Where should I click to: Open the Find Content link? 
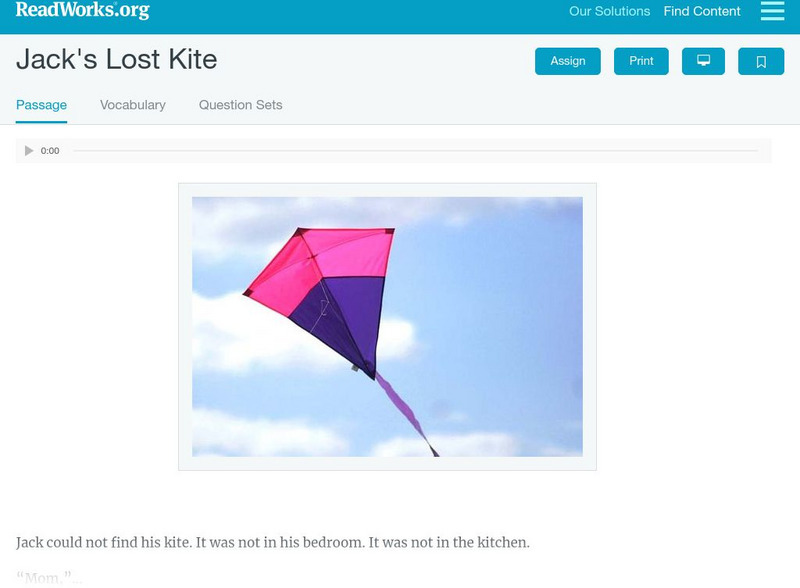pos(702,12)
